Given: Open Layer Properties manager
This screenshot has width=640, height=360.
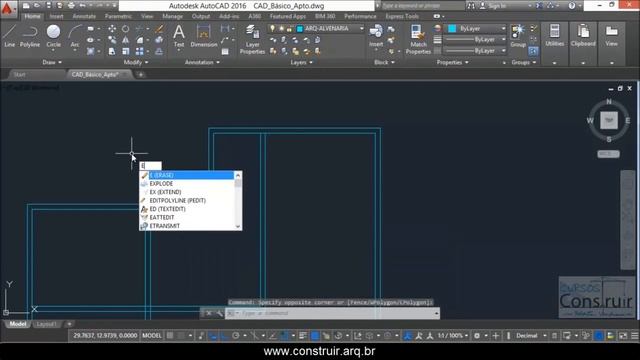Looking at the screenshot, I should tap(252, 40).
